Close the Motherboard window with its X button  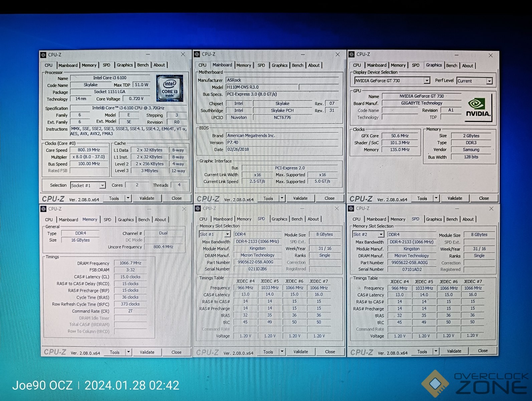(x=338, y=54)
